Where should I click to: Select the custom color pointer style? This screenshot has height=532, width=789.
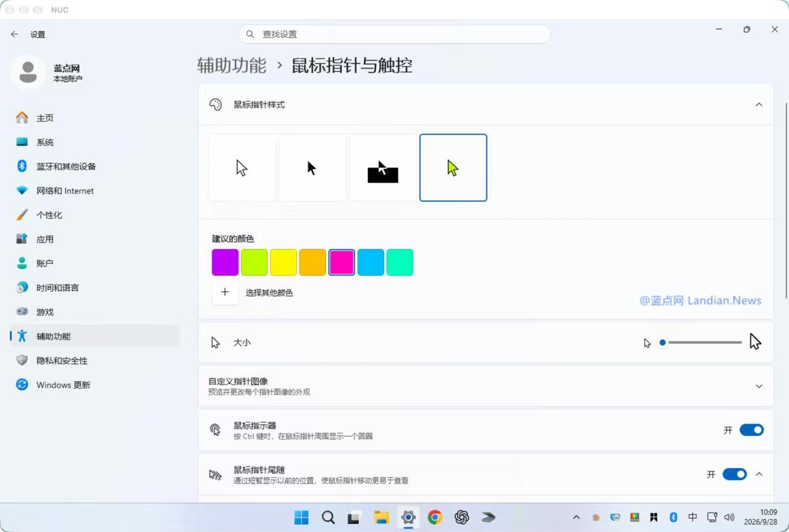[x=453, y=168]
